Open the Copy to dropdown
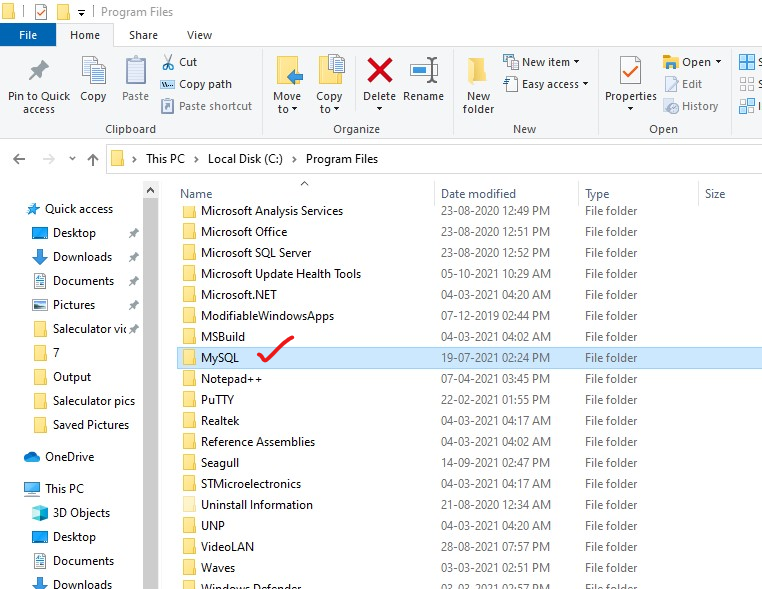The width and height of the screenshot is (762, 589). coord(329,86)
